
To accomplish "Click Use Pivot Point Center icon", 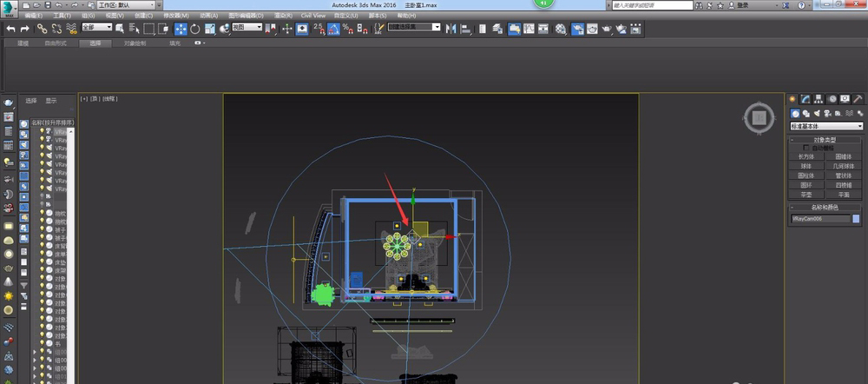I will 271,29.
